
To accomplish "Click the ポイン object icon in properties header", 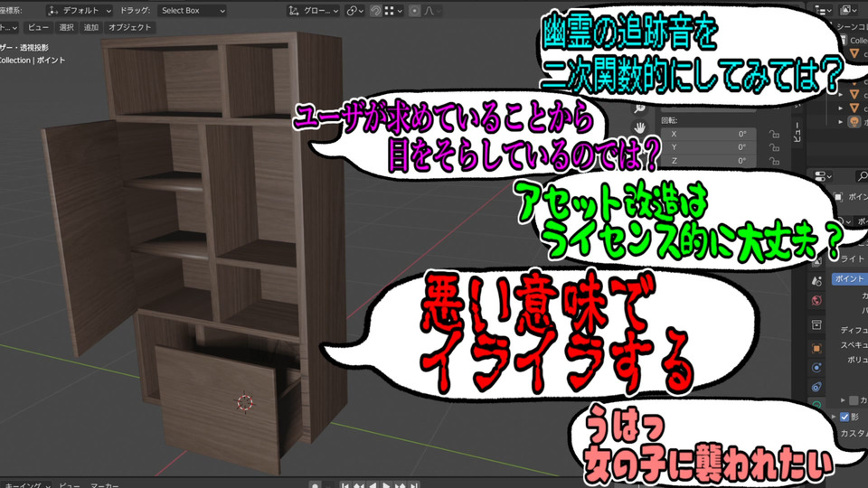I will pos(838,196).
